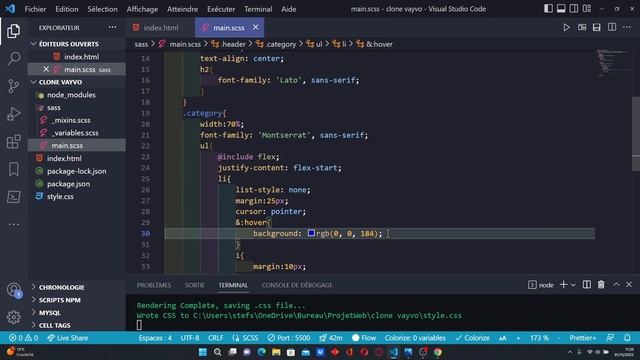Collapse the CLONE VAYVO folder section
The image size is (640, 360).
point(60,82)
